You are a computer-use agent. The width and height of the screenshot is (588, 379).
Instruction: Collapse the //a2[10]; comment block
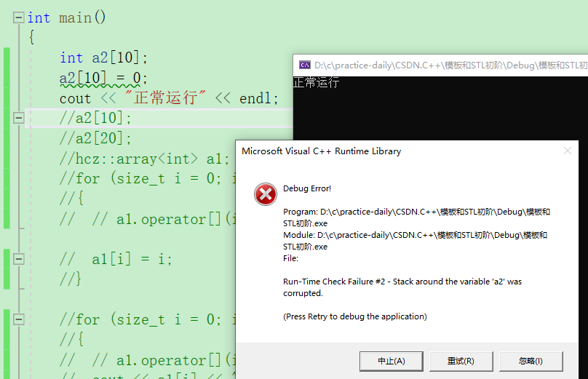19,118
